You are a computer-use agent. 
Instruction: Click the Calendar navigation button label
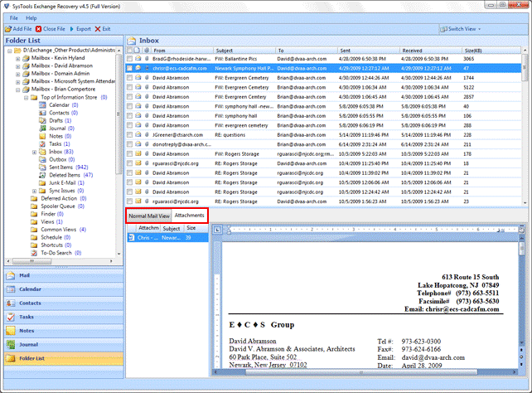point(30,289)
